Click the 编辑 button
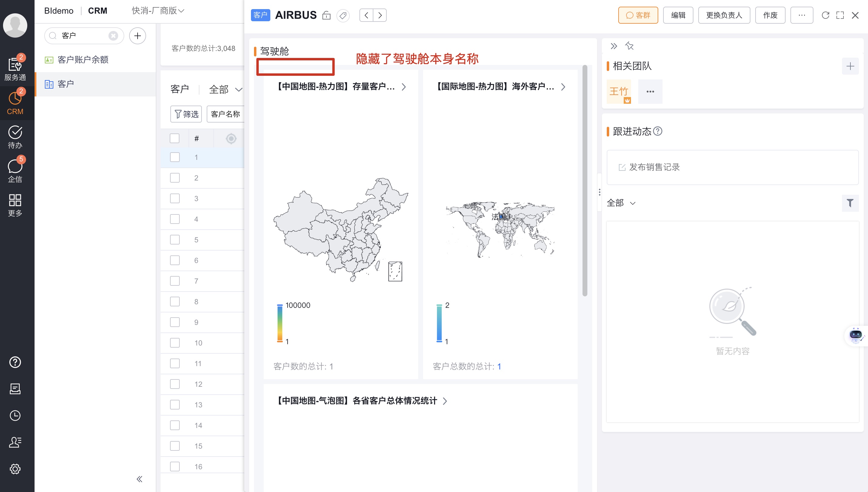This screenshot has height=492, width=868. [678, 15]
